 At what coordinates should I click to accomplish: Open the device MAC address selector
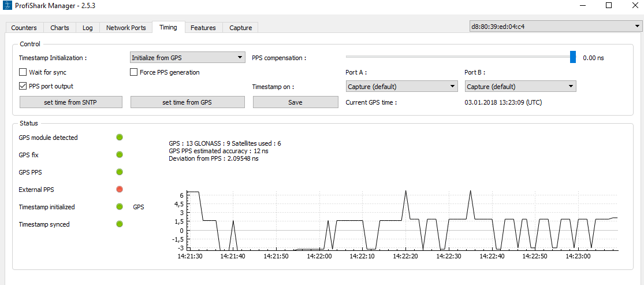click(x=556, y=27)
